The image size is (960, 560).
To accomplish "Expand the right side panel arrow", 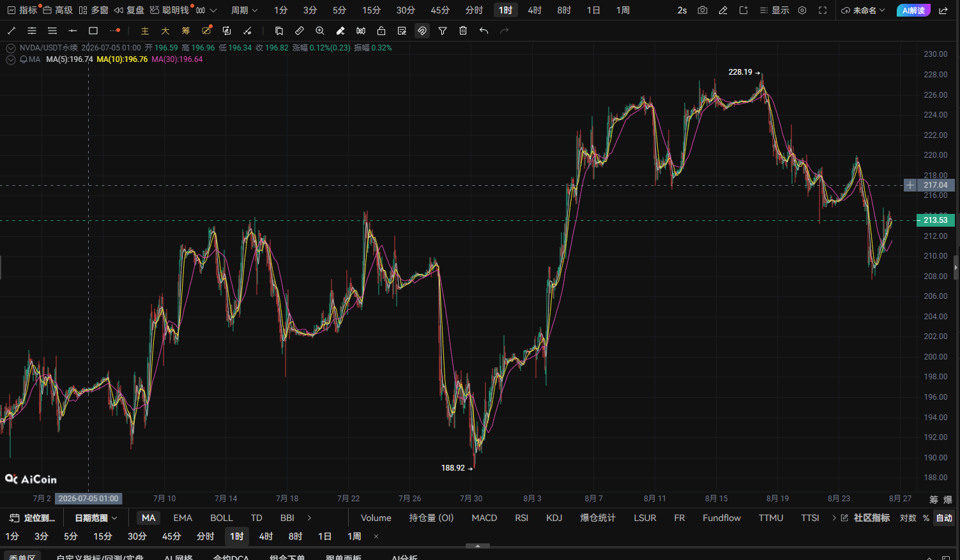I will click(x=956, y=268).
